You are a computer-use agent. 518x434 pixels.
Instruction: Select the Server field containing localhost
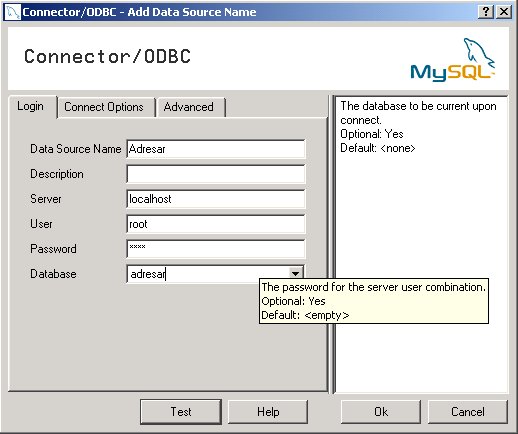coord(216,199)
